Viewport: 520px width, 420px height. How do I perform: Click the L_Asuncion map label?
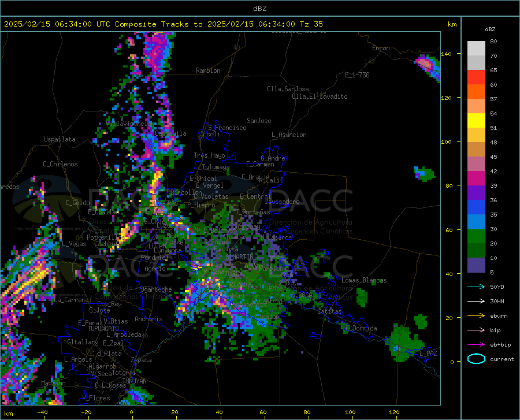[289, 135]
